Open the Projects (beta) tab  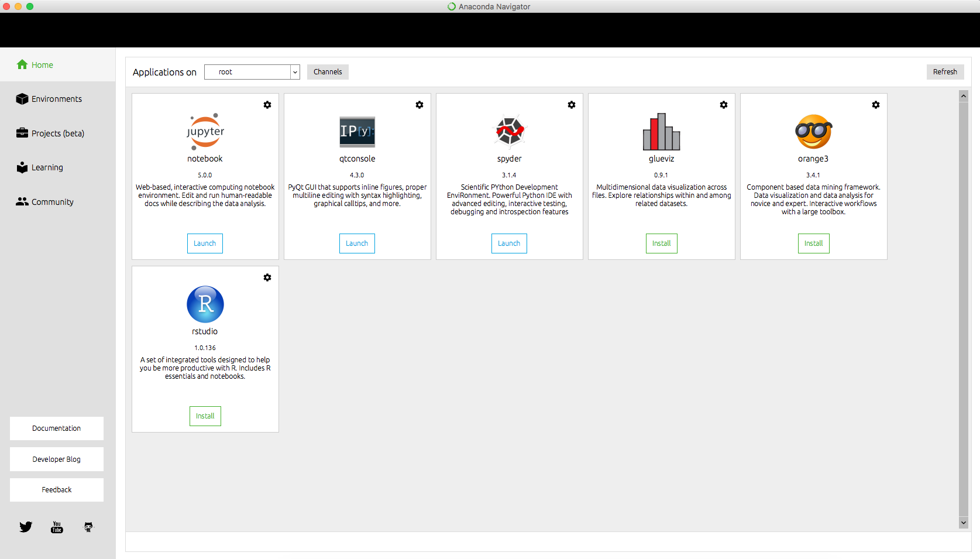(58, 133)
